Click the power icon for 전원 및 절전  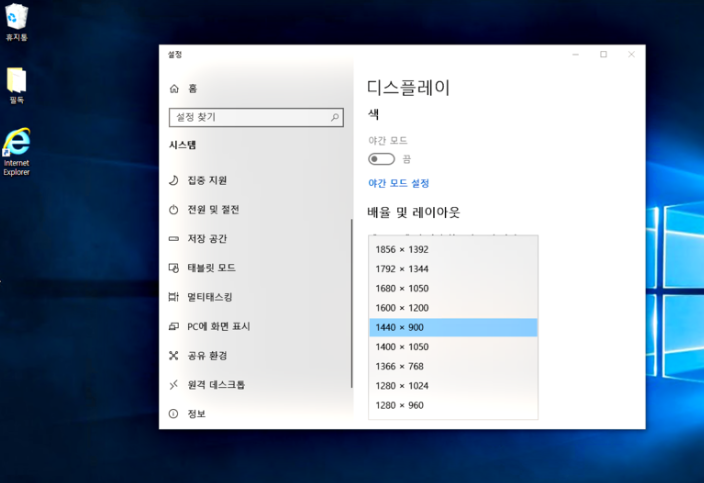pos(174,210)
